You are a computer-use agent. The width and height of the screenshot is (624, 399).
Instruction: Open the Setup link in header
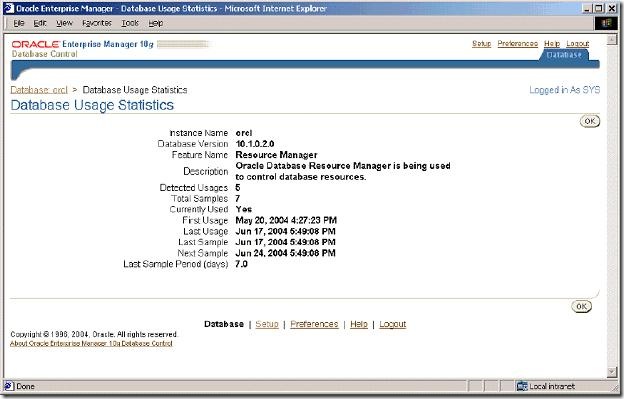482,43
